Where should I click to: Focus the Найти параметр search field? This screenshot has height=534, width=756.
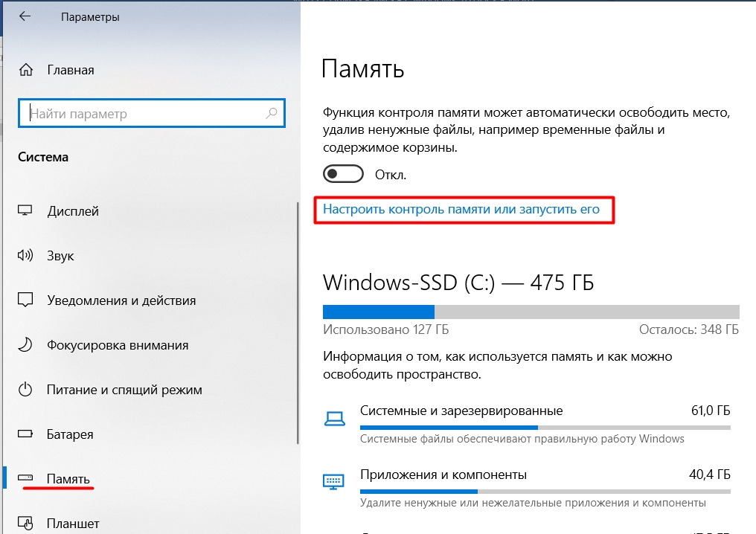(151, 113)
